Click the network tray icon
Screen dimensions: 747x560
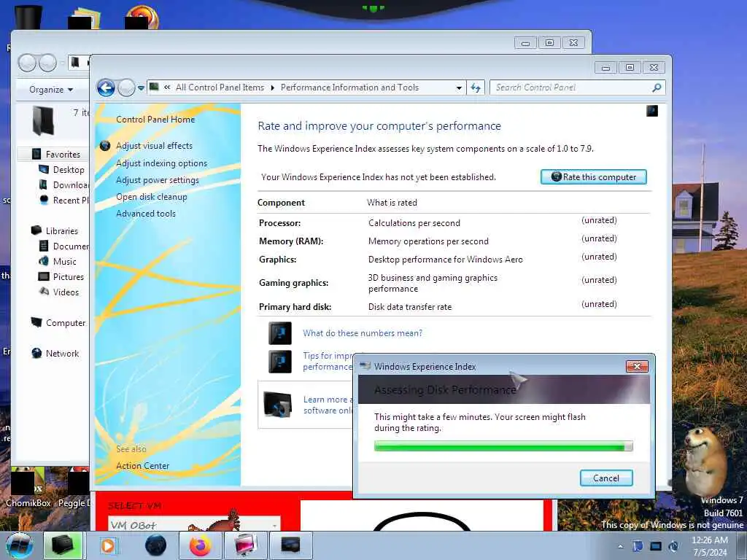click(x=656, y=546)
